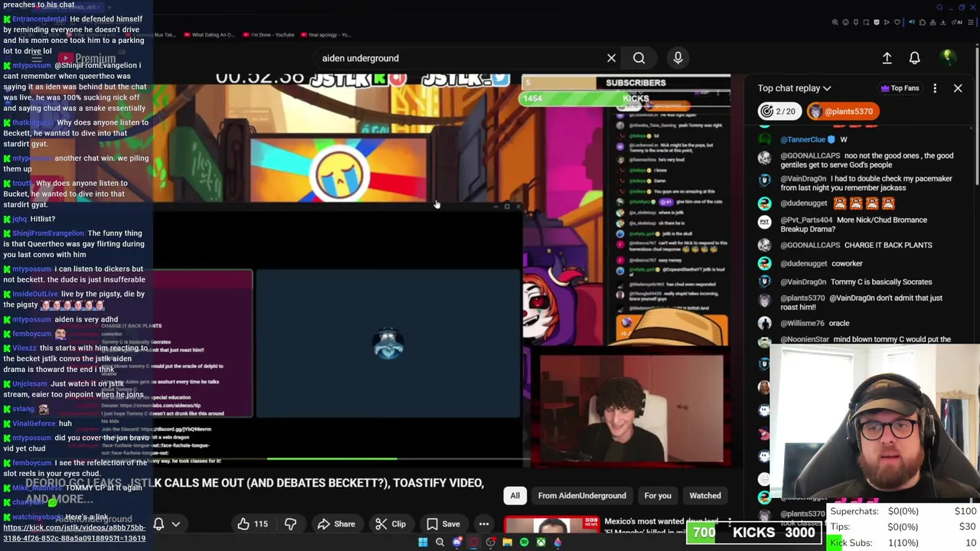Viewport: 980px width, 551px height.
Task: Share the video with Share button
Action: (336, 524)
